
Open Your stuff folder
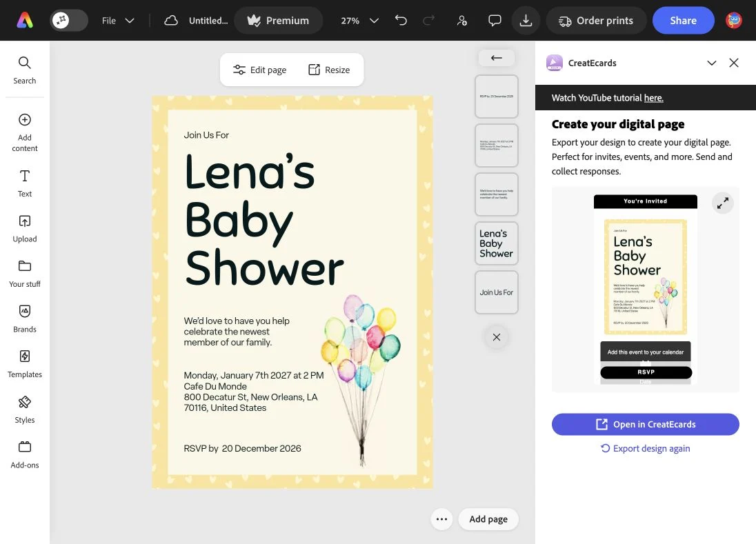(25, 274)
